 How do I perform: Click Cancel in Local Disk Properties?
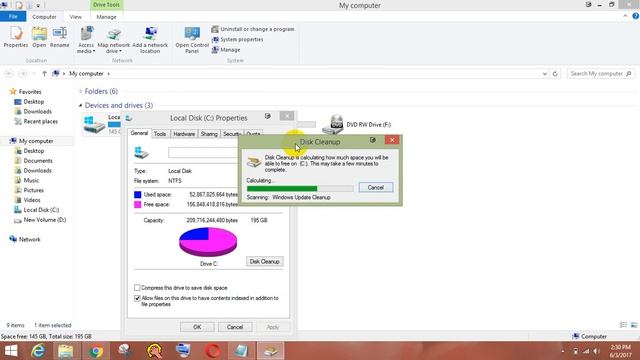(235, 327)
